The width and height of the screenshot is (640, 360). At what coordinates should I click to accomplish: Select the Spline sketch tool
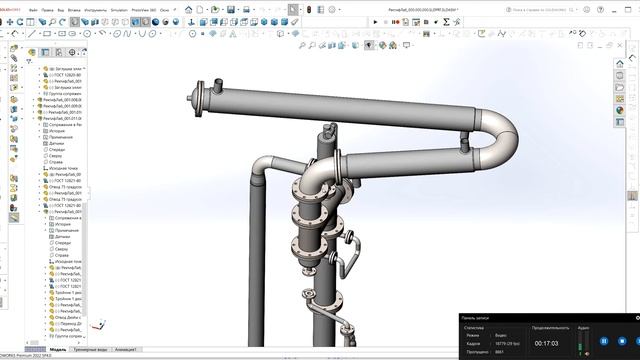(127, 34)
